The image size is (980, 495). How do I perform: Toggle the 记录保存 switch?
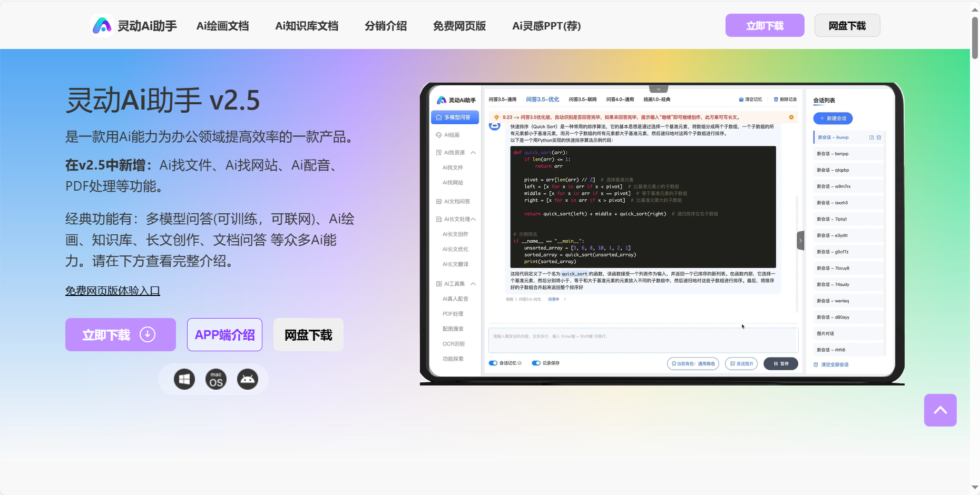point(536,363)
